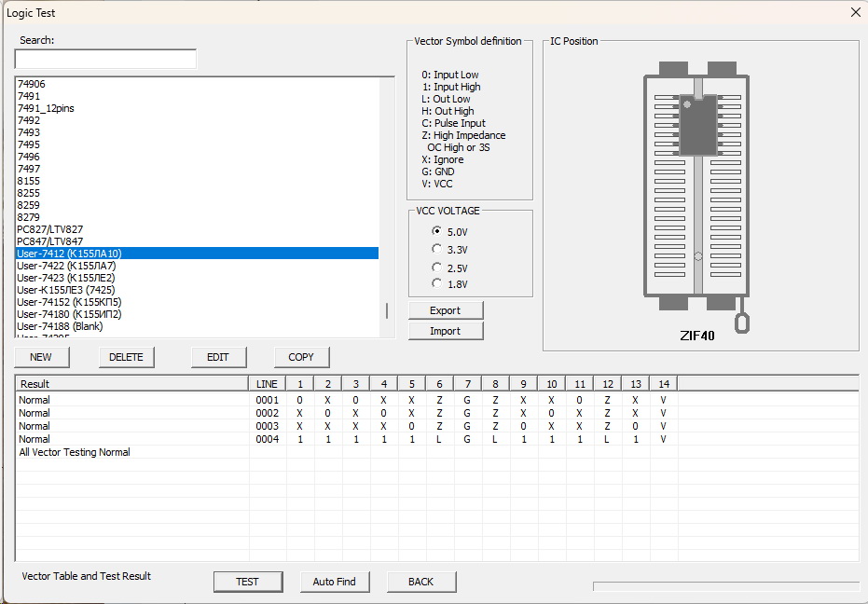Go BACK from Logic Test
This screenshot has width=868, height=604.
coord(420,582)
